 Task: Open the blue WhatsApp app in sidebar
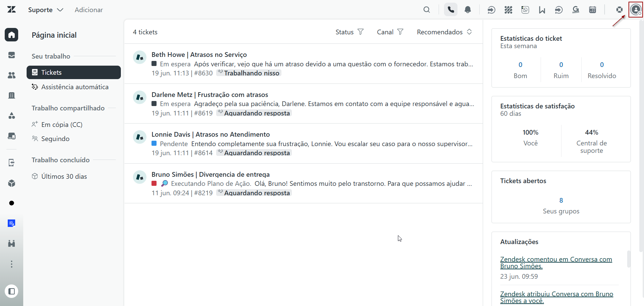(11, 223)
